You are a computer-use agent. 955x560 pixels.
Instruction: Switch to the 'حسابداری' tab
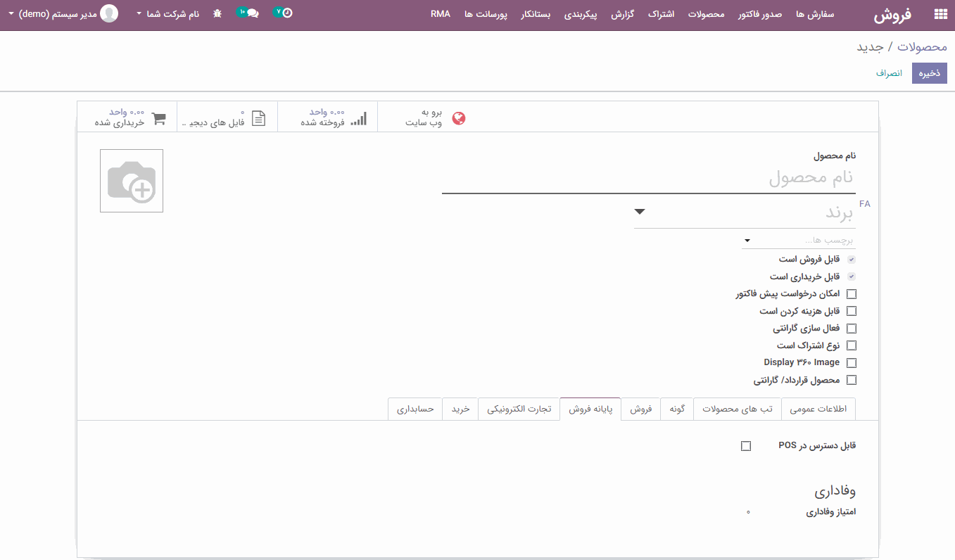coord(415,409)
